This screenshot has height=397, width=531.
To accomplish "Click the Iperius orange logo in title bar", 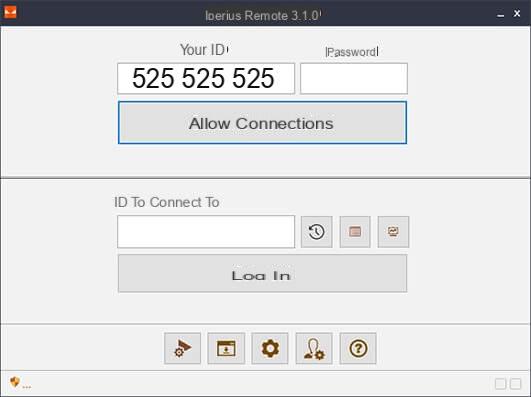I will pyautogui.click(x=10, y=13).
